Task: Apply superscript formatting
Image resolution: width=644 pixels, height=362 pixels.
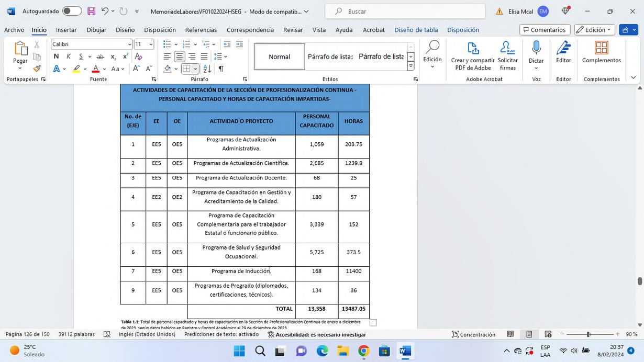Action: click(126, 56)
